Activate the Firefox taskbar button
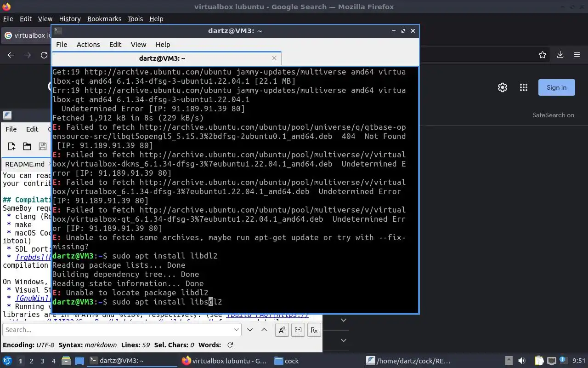 225,361
